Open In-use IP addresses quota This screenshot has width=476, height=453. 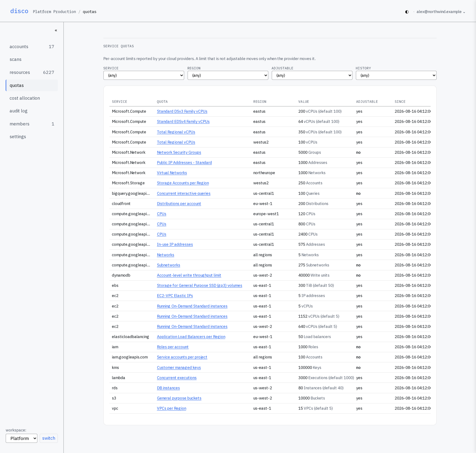click(x=175, y=245)
